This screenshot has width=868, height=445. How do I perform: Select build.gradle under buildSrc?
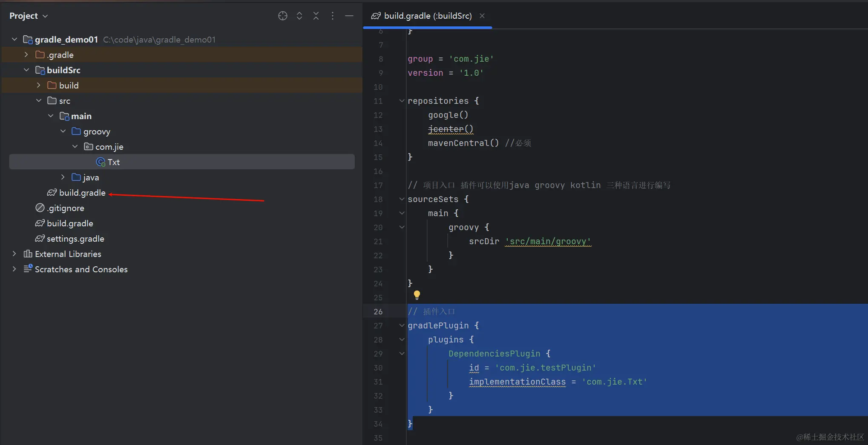[82, 193]
